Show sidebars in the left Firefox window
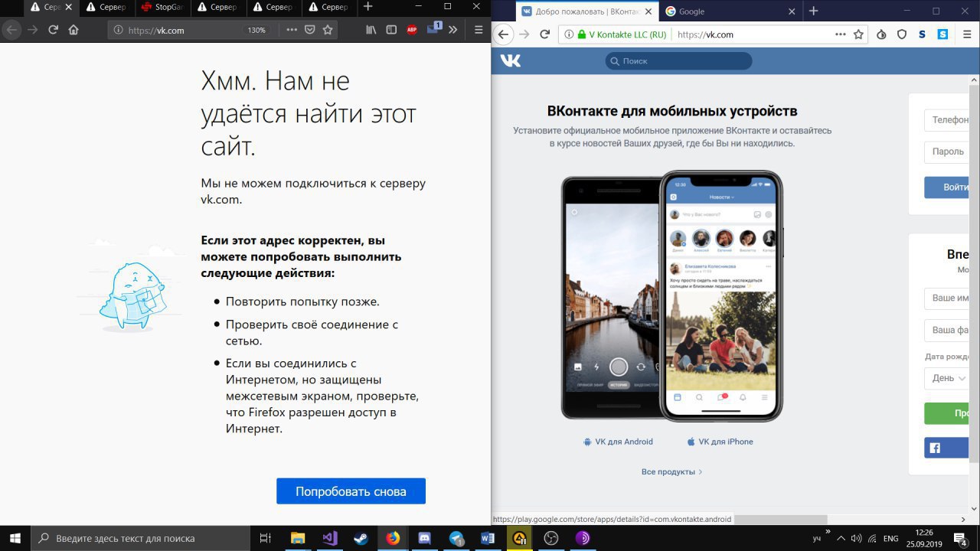 click(x=391, y=30)
